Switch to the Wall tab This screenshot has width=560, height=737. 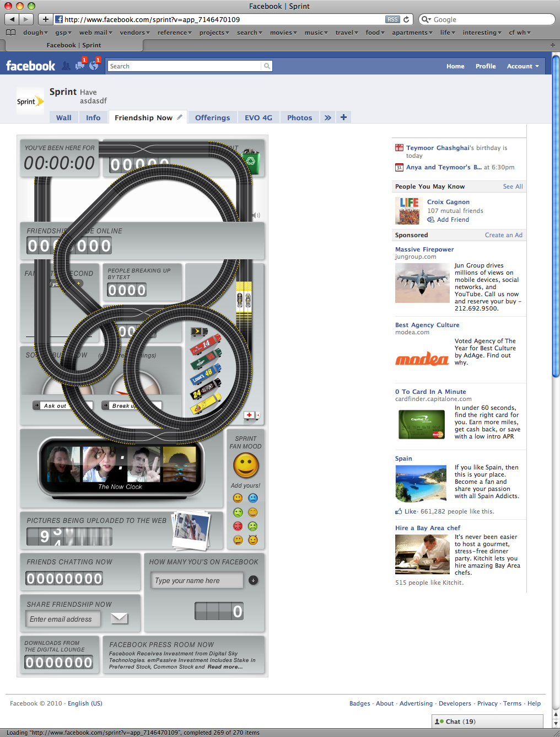point(64,118)
